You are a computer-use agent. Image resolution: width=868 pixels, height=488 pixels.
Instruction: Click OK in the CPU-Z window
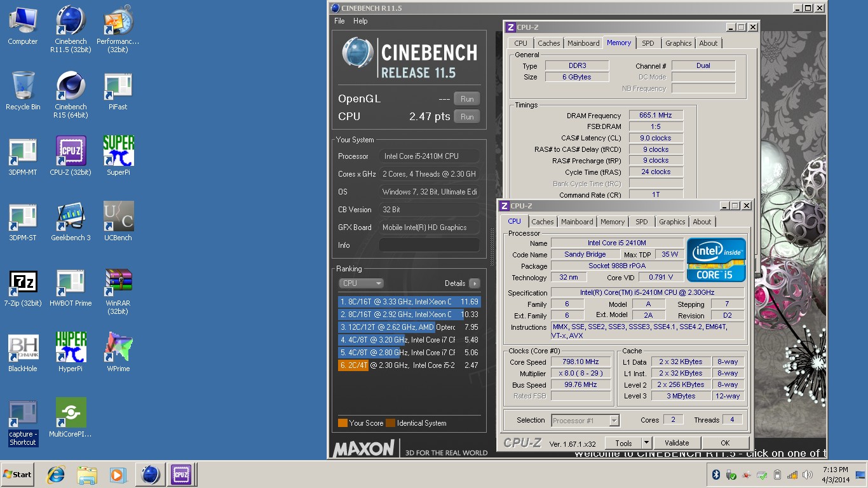click(725, 443)
